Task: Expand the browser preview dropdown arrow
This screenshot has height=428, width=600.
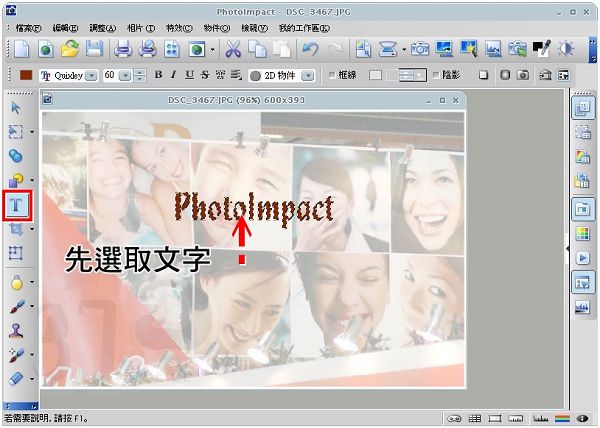Action: pos(213,50)
